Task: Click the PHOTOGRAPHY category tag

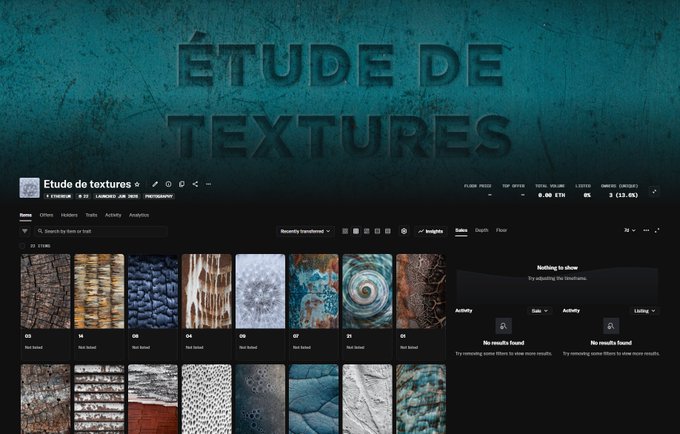Action: click(159, 196)
